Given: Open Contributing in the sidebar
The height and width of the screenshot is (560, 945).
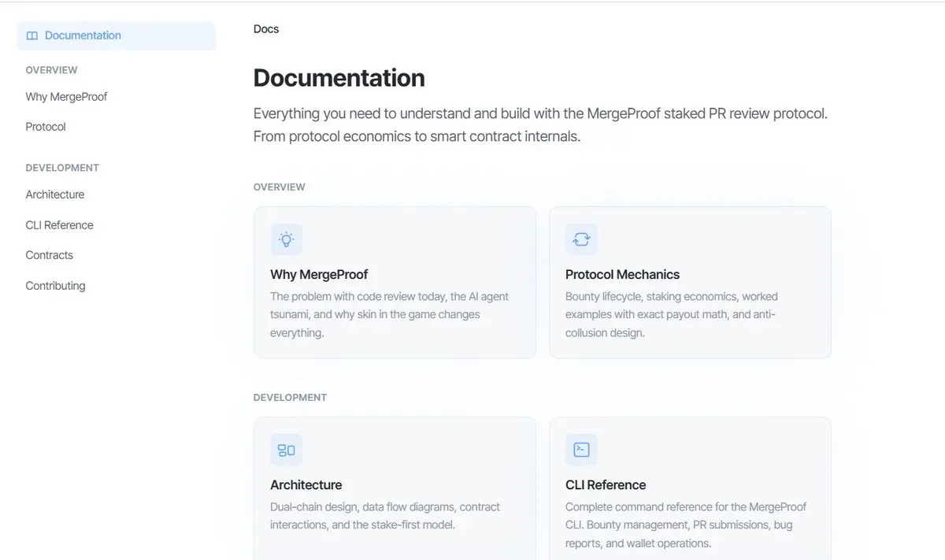Looking at the screenshot, I should [x=55, y=286].
